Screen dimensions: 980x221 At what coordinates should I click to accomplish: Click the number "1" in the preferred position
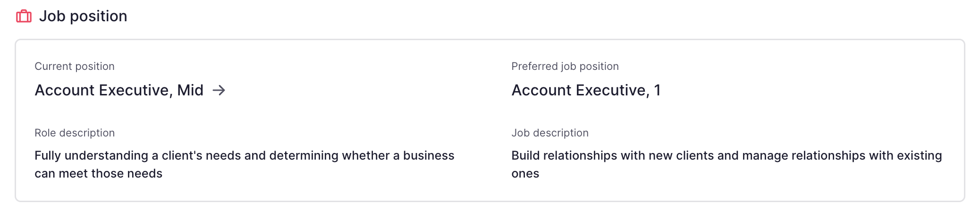657,90
